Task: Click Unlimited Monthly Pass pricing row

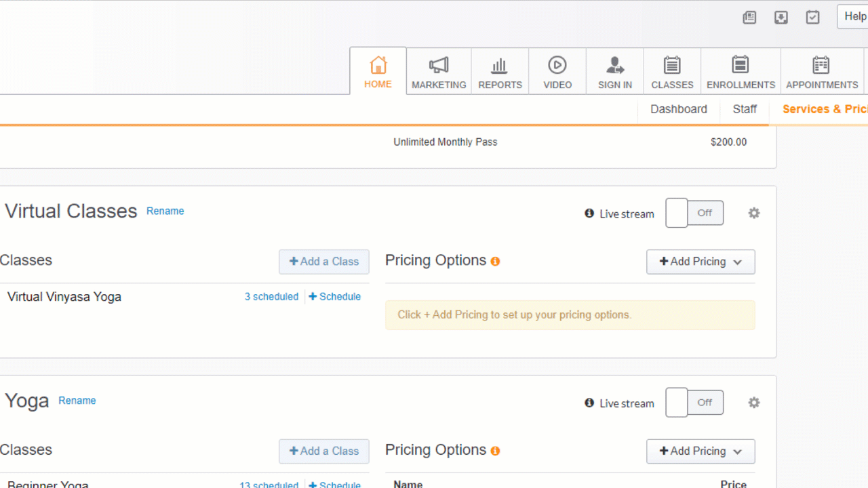Action: (x=570, y=142)
